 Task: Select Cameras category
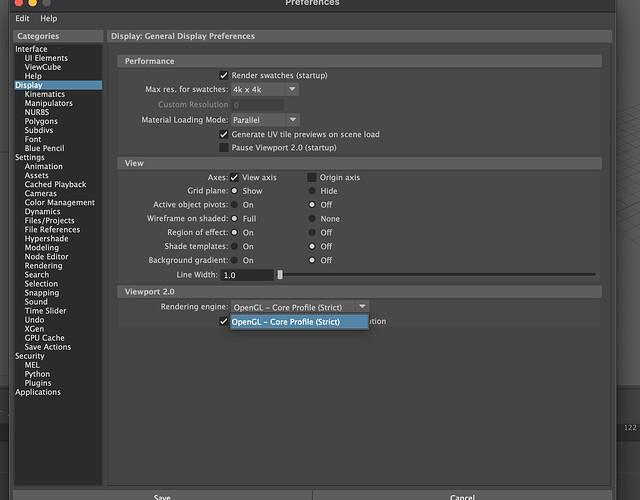tap(40, 193)
